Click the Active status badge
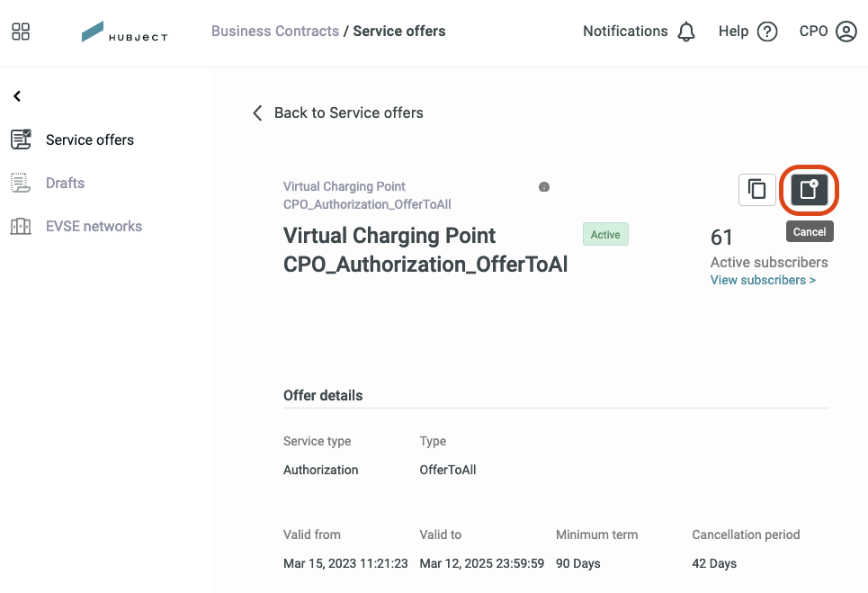This screenshot has height=593, width=868. (605, 234)
